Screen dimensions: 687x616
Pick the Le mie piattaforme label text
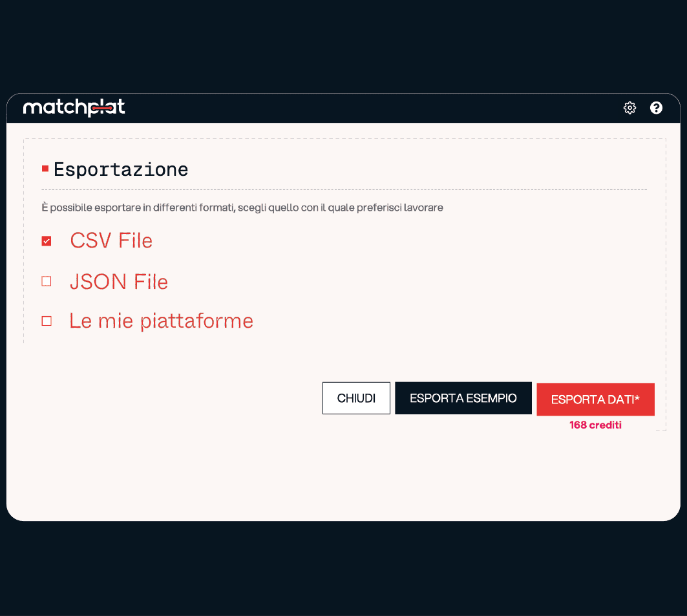[x=161, y=321]
